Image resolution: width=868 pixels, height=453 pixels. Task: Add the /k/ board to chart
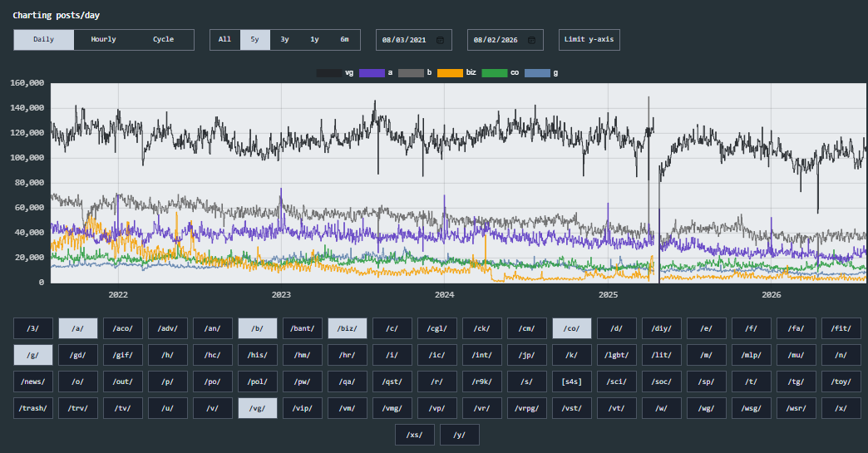tap(572, 355)
